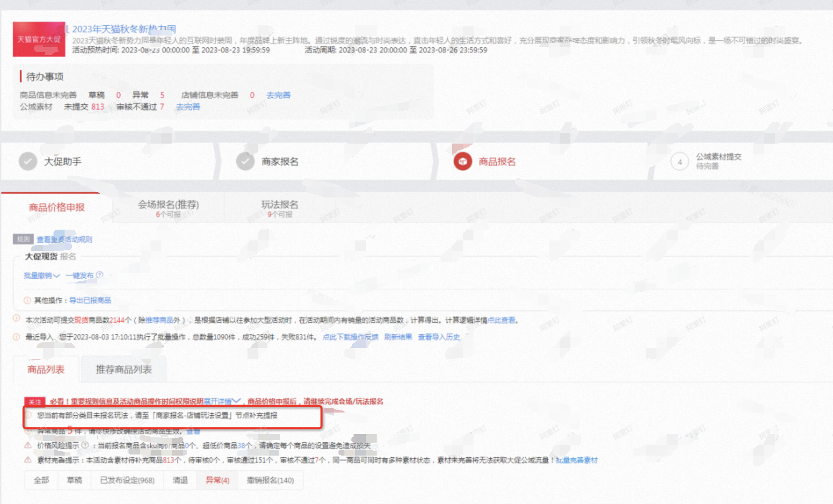Filter product list by 已发布设定(968)

(x=128, y=480)
